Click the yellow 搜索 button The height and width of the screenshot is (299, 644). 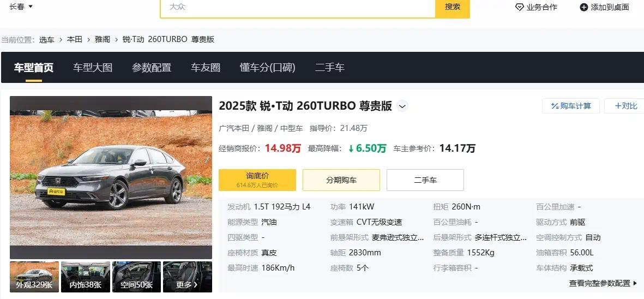[452, 8]
